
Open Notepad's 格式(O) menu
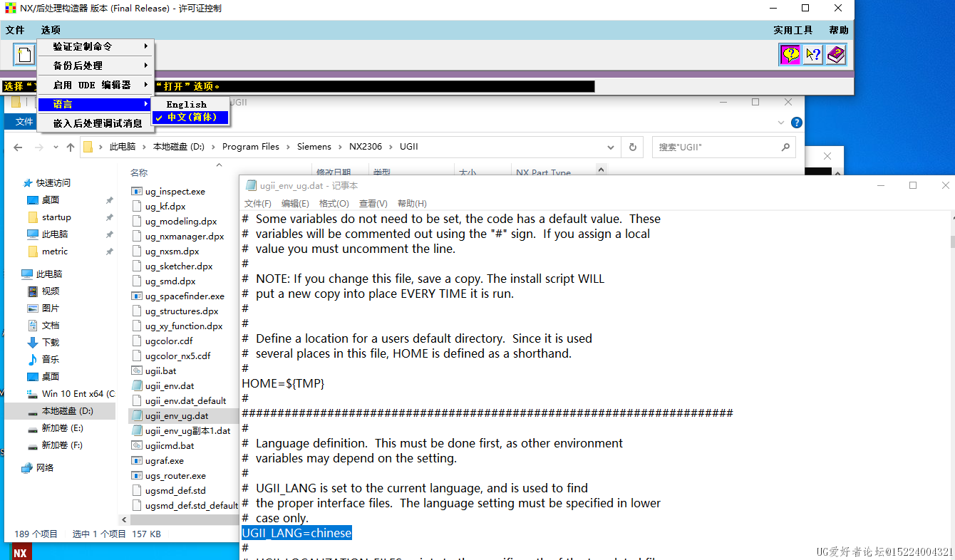click(x=334, y=204)
